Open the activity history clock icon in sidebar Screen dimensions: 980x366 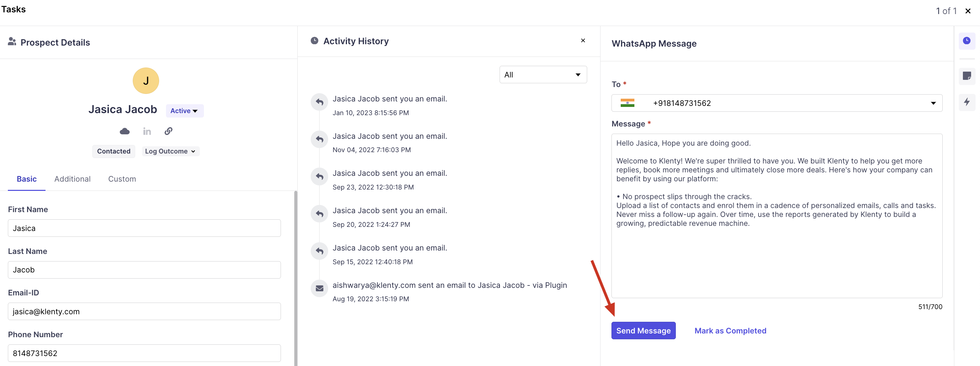(x=966, y=41)
